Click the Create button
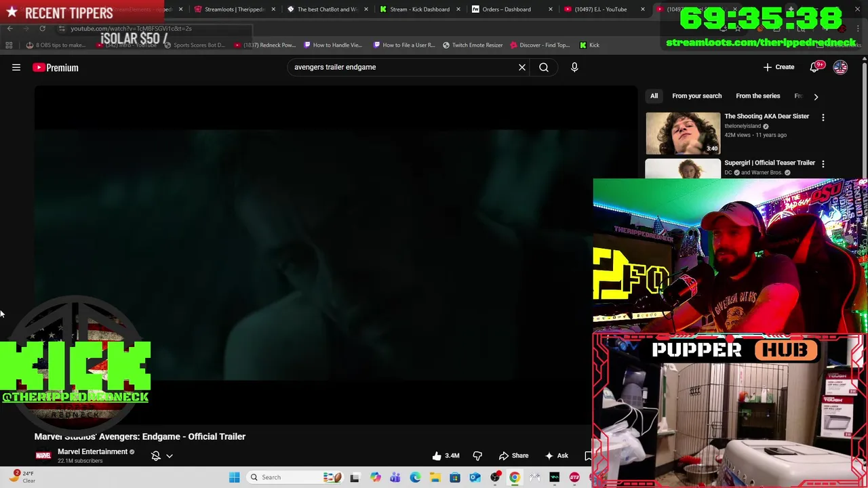 coord(778,67)
